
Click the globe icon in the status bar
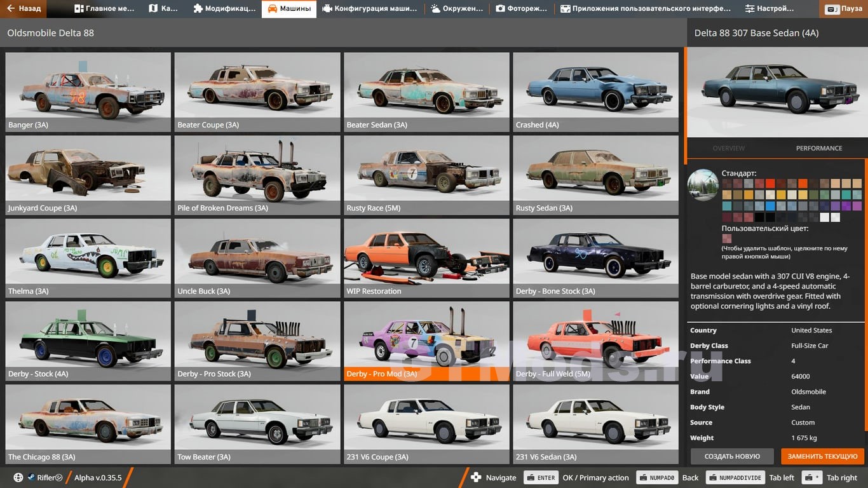pyautogui.click(x=18, y=478)
